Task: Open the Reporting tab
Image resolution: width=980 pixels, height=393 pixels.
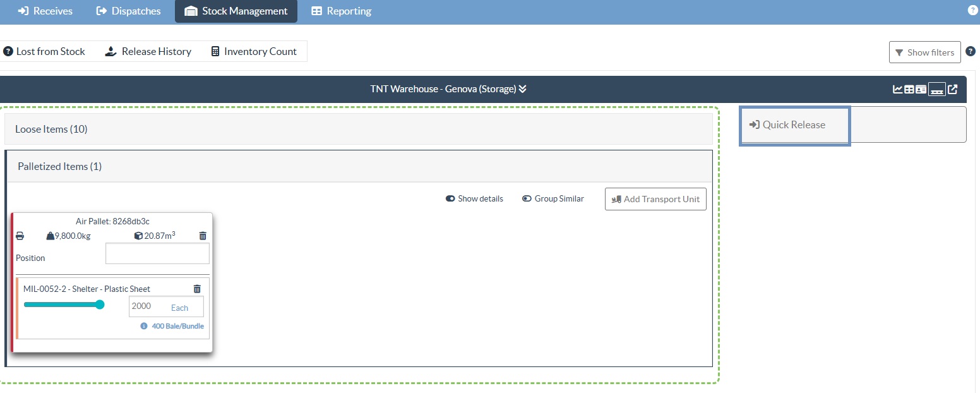Action: (341, 11)
